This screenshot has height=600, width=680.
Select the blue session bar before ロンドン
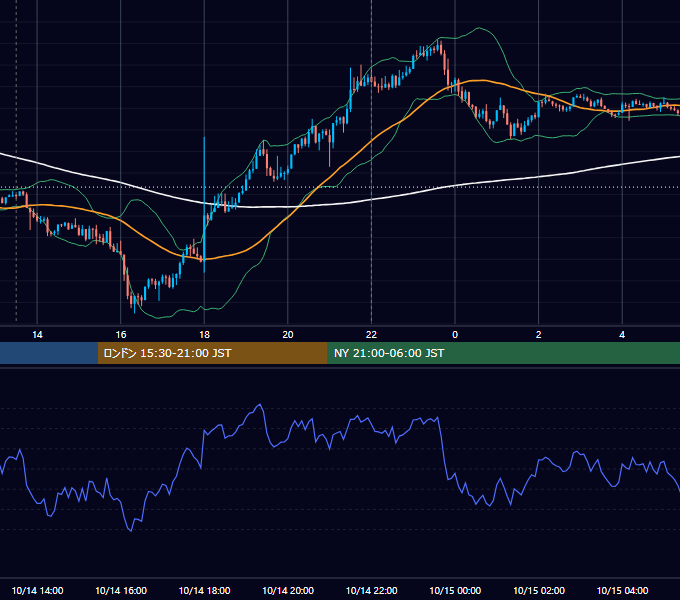[49, 353]
